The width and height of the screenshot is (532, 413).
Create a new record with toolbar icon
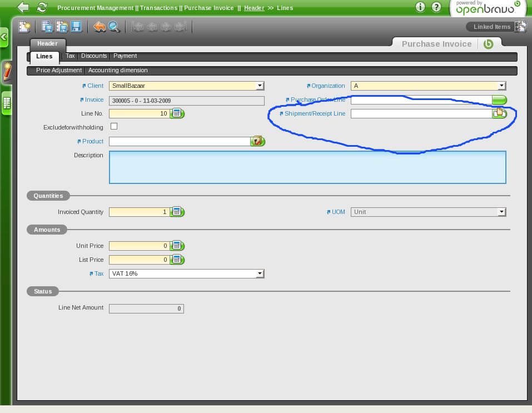(x=24, y=27)
